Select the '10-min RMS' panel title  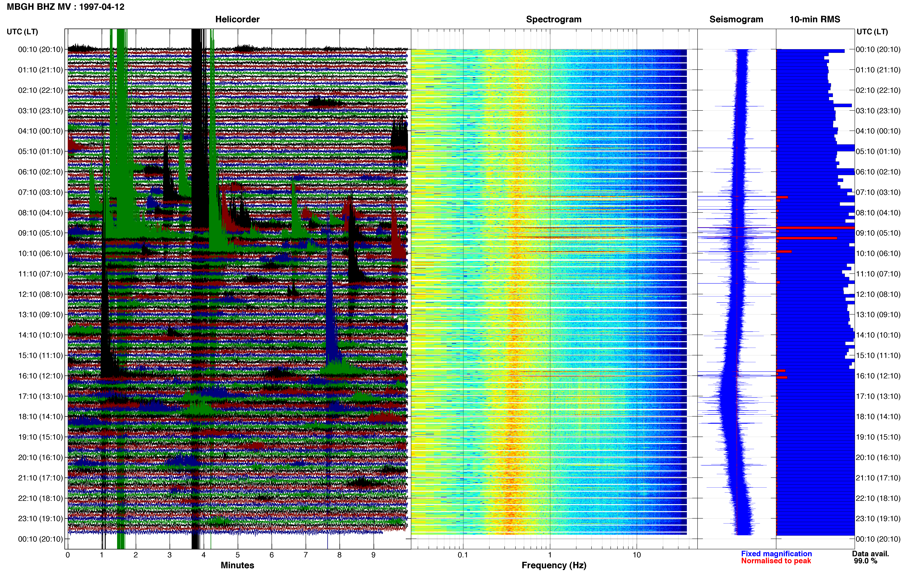pos(815,19)
